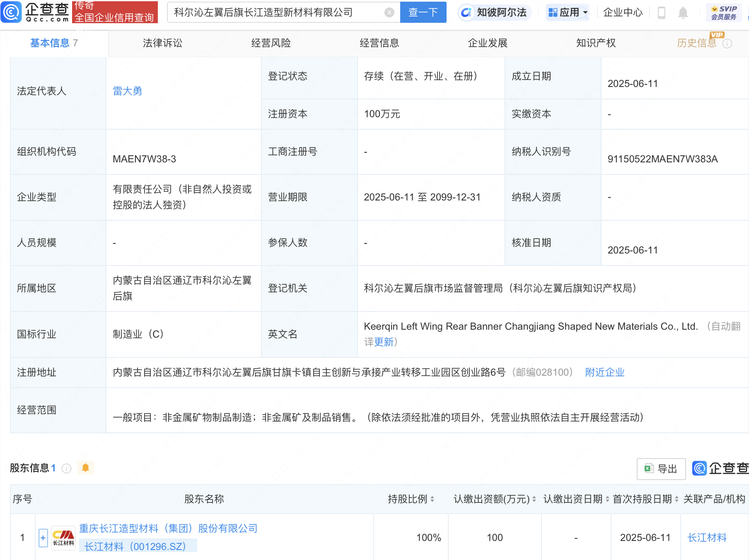Open 附近企业 nearby companies link
749x560 pixels.
[604, 372]
